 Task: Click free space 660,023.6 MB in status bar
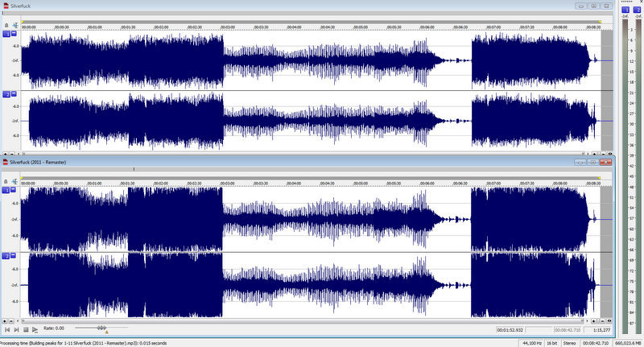[628, 343]
